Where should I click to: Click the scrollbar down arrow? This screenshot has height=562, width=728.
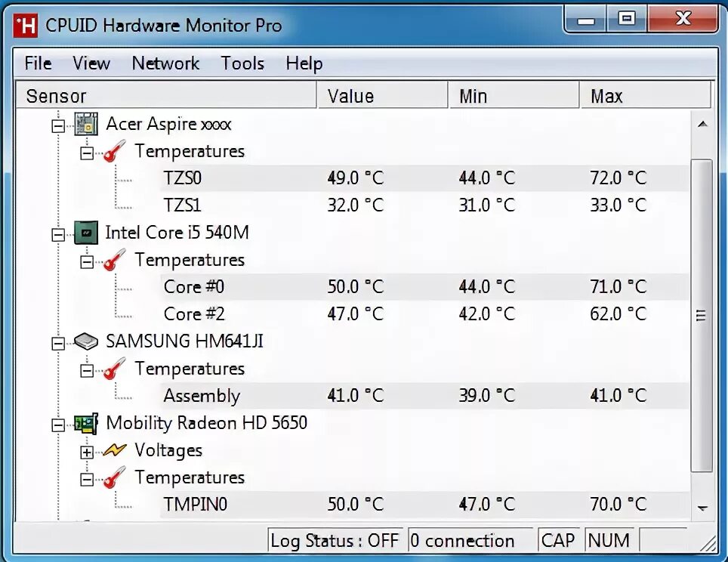pyautogui.click(x=702, y=508)
